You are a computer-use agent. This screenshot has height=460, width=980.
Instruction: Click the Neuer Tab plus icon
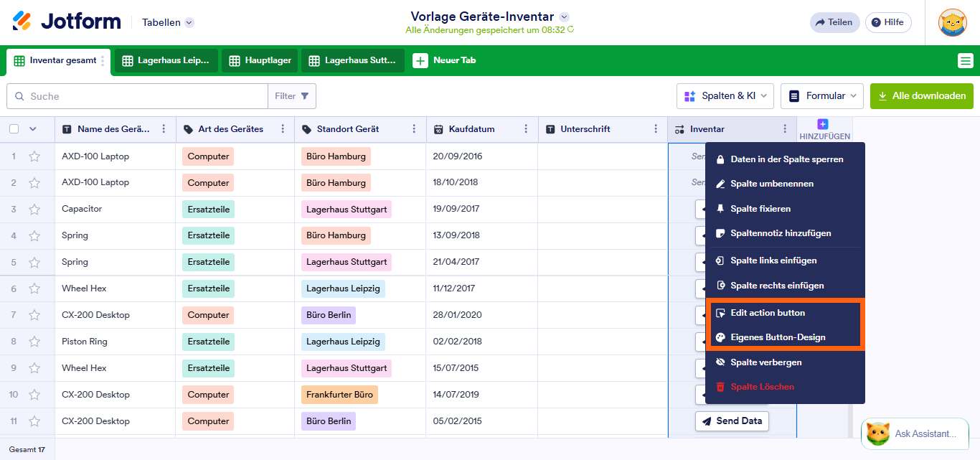coord(421,60)
